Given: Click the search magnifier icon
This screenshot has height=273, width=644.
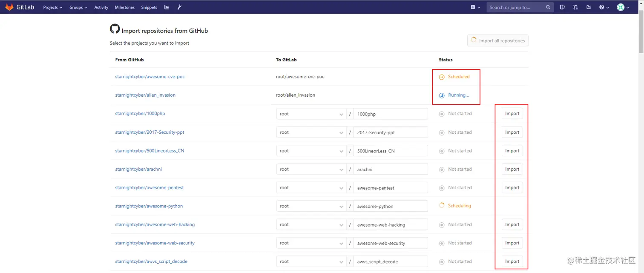Looking at the screenshot, I should [x=548, y=7].
